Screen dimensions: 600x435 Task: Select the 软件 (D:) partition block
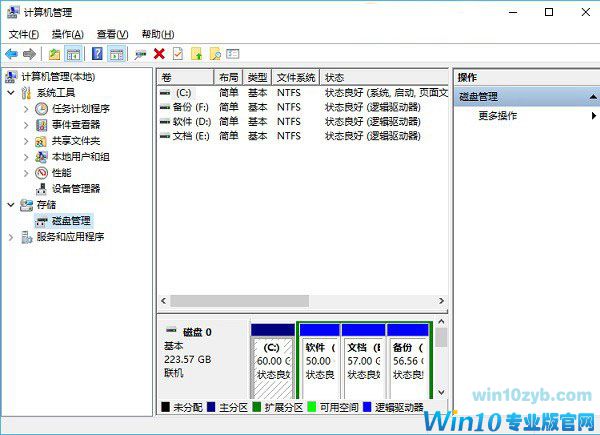319,360
